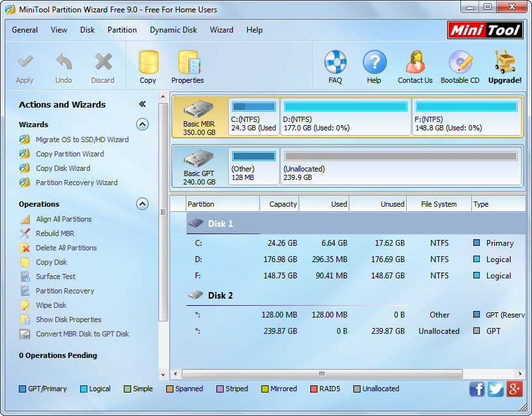Select the Disk 1 row in list
The image size is (532, 416).
(347, 224)
